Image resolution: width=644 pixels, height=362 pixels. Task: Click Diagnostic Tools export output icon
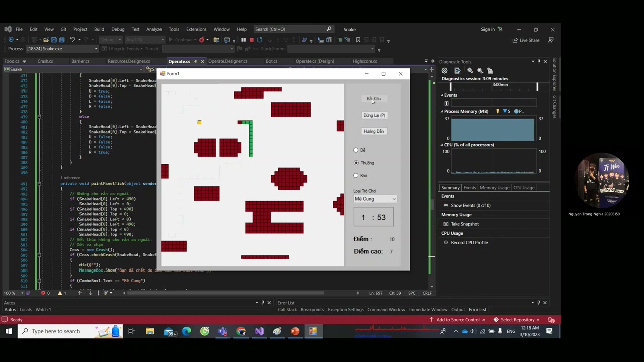tap(457, 71)
